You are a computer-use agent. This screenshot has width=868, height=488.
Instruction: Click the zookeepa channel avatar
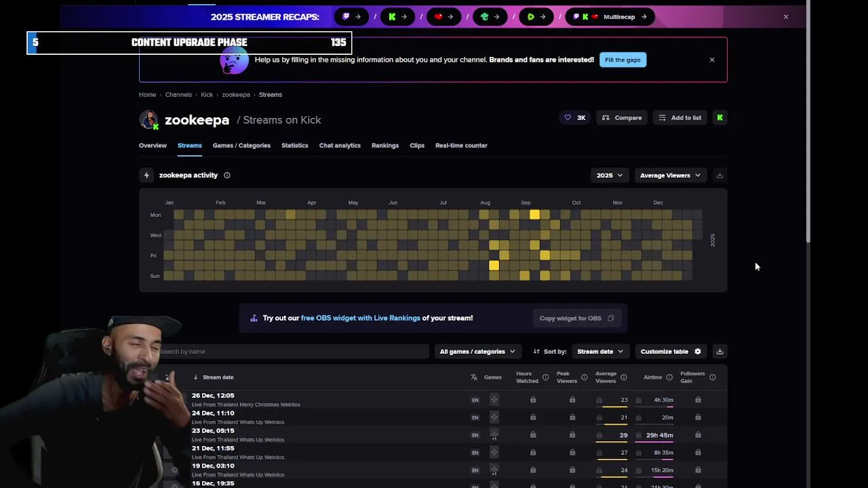(x=149, y=120)
